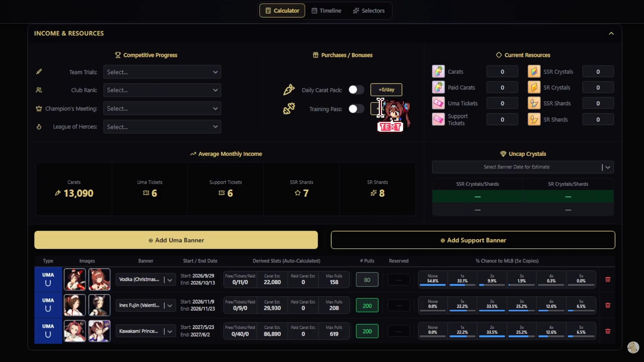Click the UMA type badge in the Ines Fujin row
Image resolution: width=644 pixels, height=362 pixels.
pyautogui.click(x=48, y=305)
